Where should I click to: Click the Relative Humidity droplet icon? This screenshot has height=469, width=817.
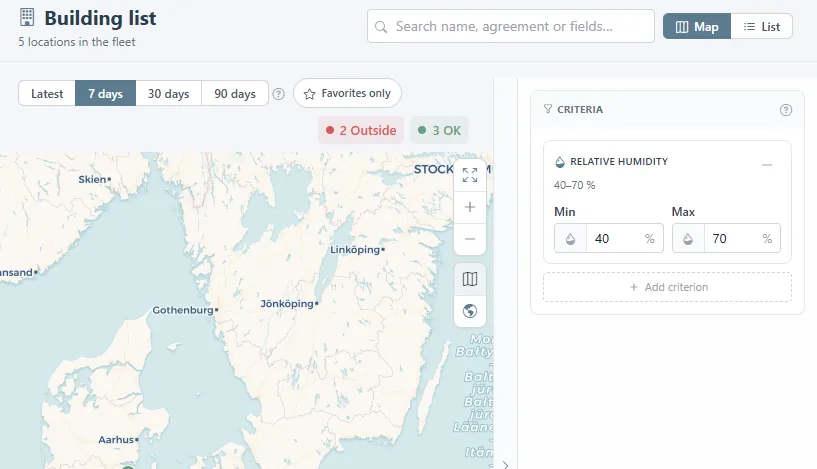click(560, 162)
